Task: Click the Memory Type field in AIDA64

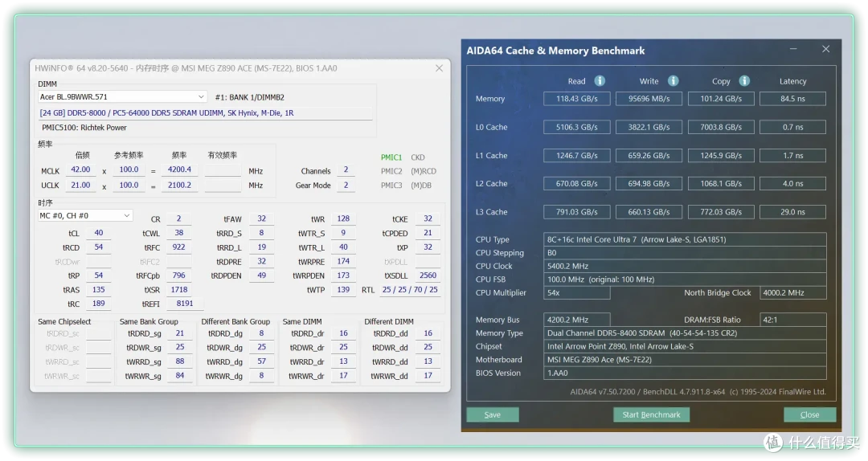Action: tap(685, 332)
